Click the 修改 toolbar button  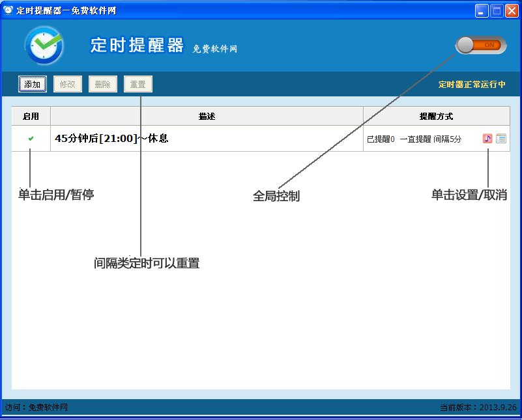click(x=67, y=84)
